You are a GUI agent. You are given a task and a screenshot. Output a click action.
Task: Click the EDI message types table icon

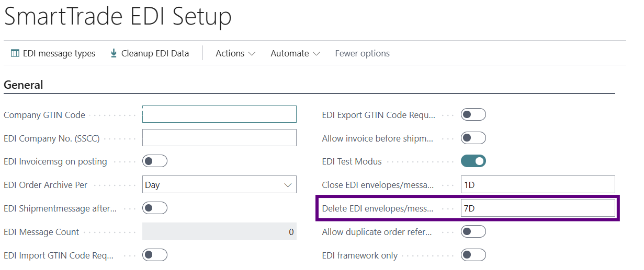click(15, 53)
